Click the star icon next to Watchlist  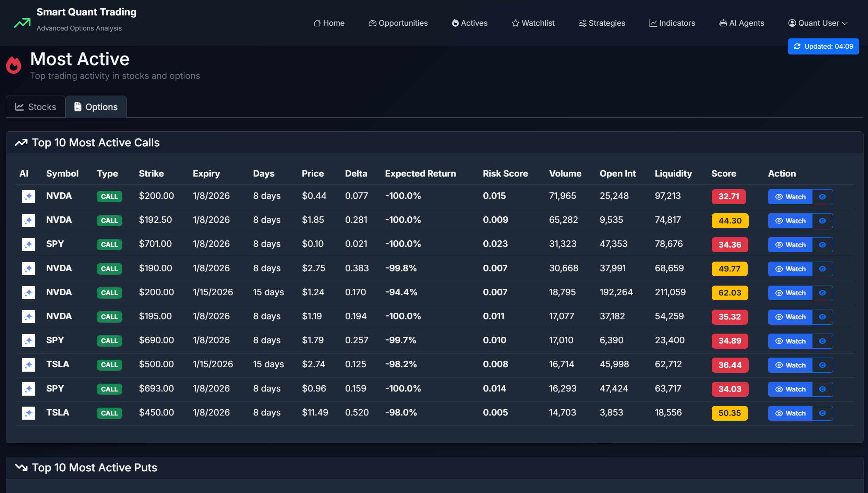[x=515, y=23]
